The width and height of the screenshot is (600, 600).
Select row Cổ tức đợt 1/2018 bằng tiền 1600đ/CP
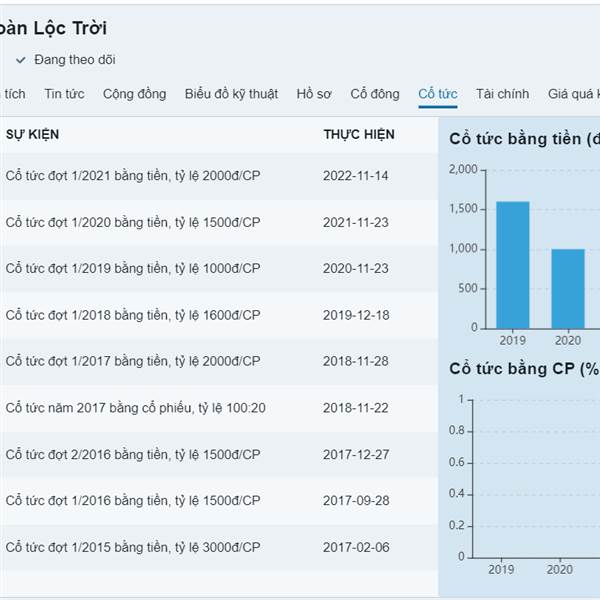pos(219,315)
